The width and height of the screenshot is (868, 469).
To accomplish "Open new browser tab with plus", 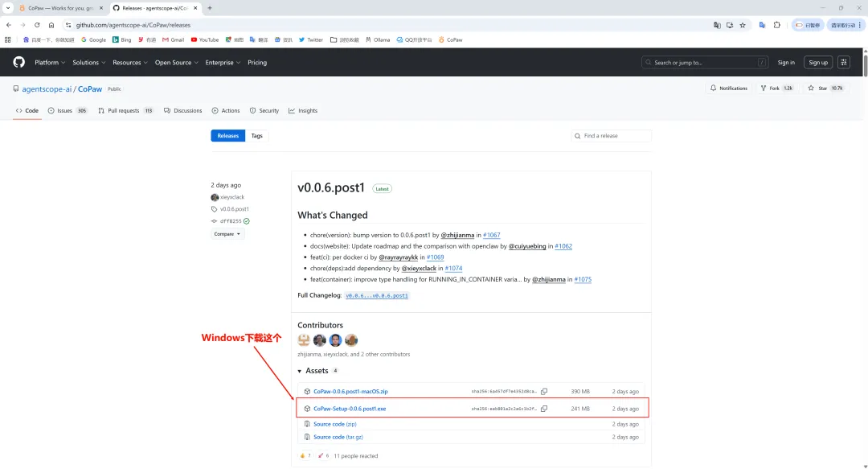I will coord(210,8).
